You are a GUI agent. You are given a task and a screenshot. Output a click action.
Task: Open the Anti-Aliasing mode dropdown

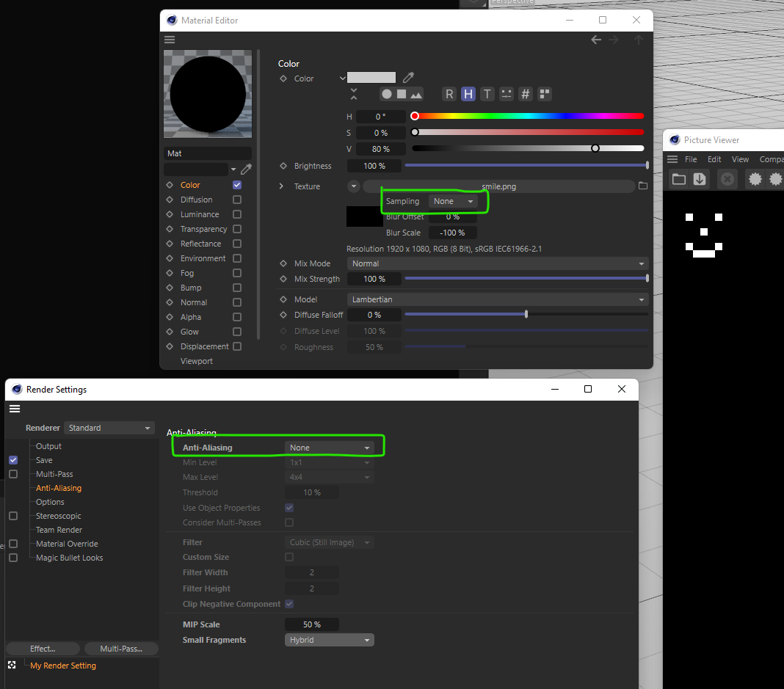tap(330, 447)
